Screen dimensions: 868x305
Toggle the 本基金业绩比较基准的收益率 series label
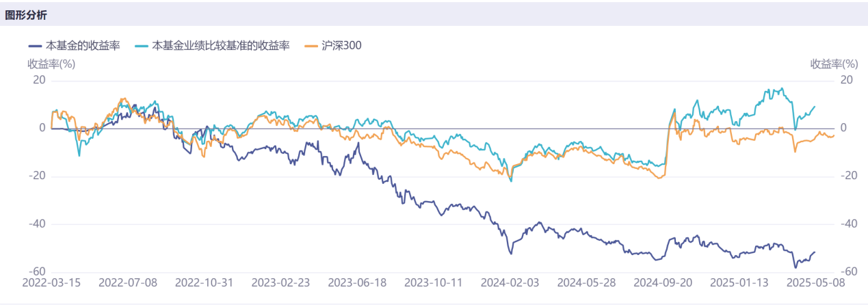221,47
